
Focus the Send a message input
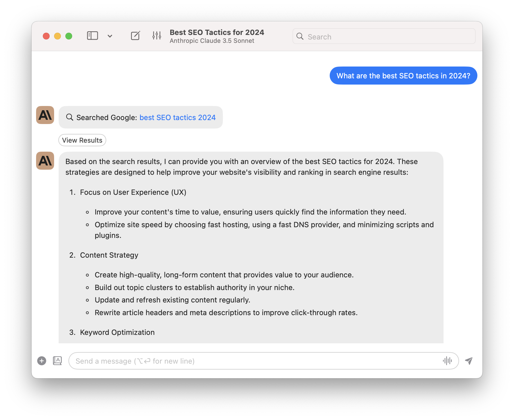coord(254,361)
